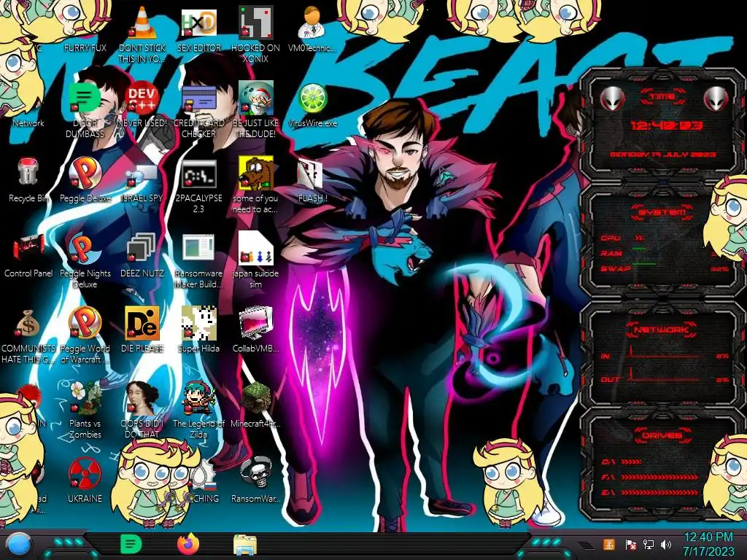Open CollabVMB... monitor icon

(255, 323)
